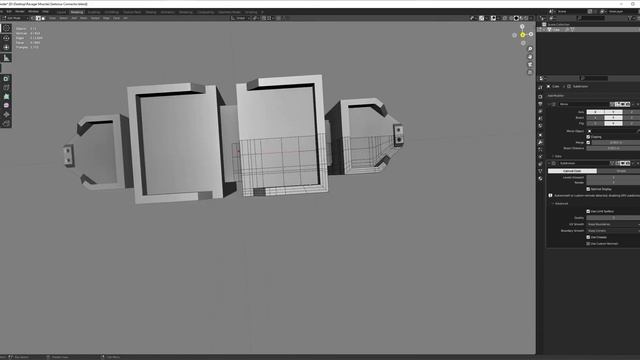640x360 pixels.
Task: Open the Tool tab in Properties editor
Action: 540,87
